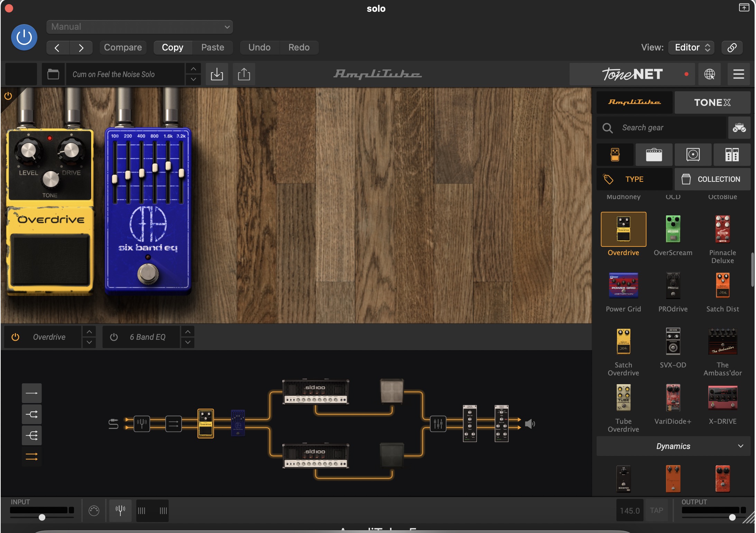
Task: Click the Compare button
Action: (123, 47)
